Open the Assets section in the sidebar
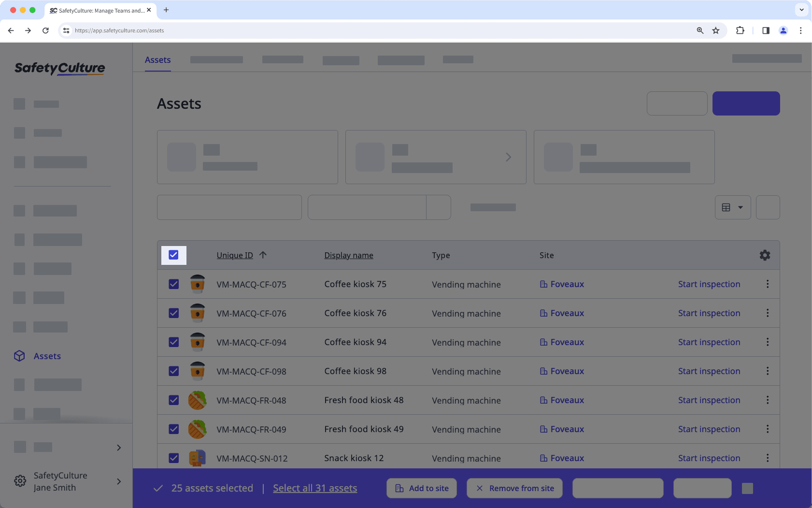The width and height of the screenshot is (812, 508). 47,356
